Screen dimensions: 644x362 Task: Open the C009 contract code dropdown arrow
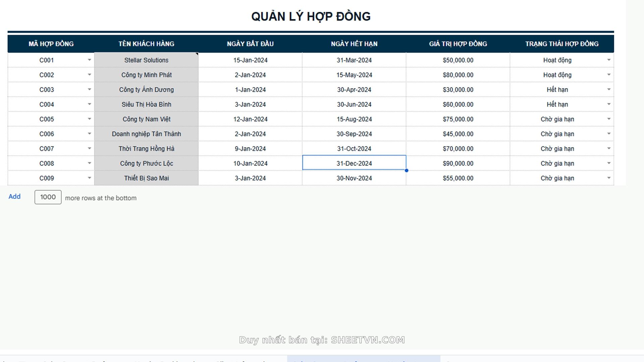[x=89, y=178]
